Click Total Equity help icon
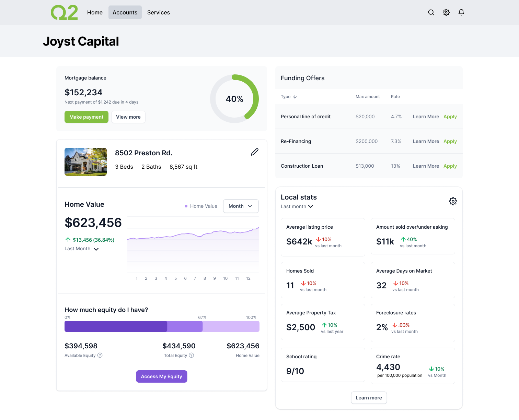This screenshot has width=519, height=420. [x=192, y=355]
